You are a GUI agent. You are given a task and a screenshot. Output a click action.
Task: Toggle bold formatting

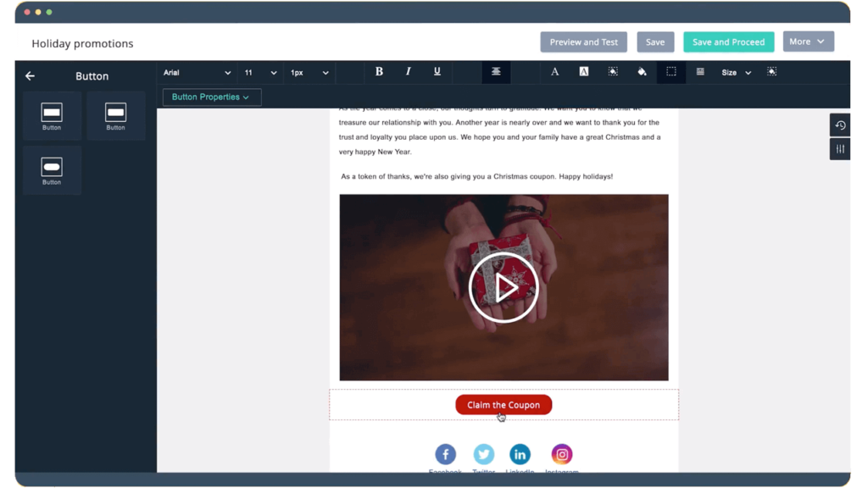379,71
